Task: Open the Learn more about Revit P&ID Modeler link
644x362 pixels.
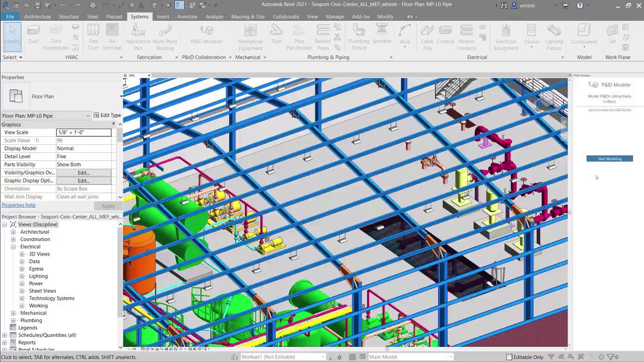Action: coord(609,110)
